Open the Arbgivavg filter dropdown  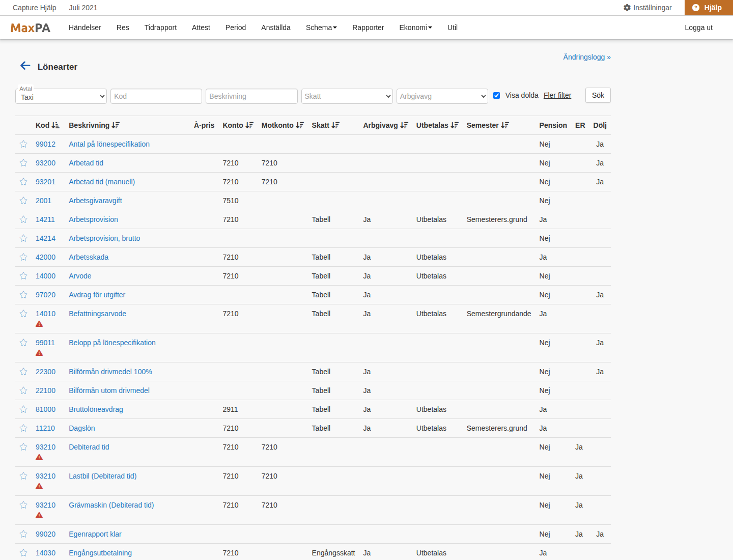[x=442, y=96]
